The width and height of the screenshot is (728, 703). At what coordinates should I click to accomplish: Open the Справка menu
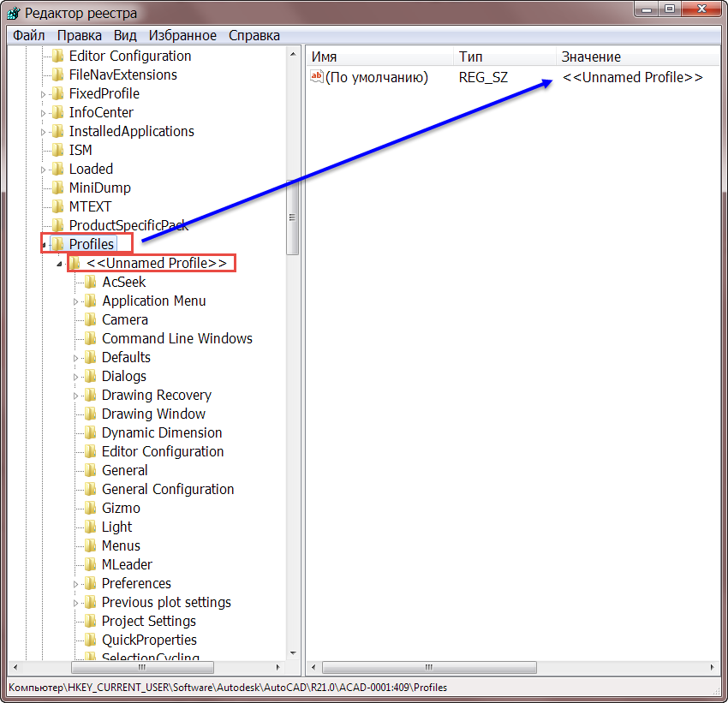point(254,36)
